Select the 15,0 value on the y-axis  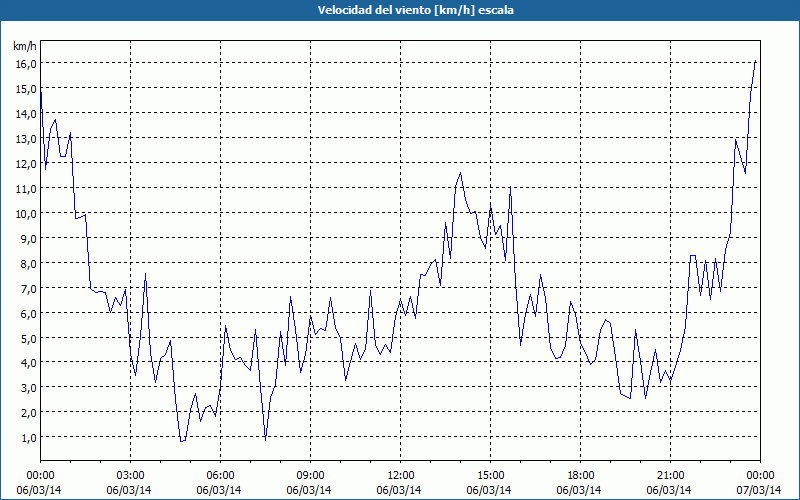pos(26,89)
